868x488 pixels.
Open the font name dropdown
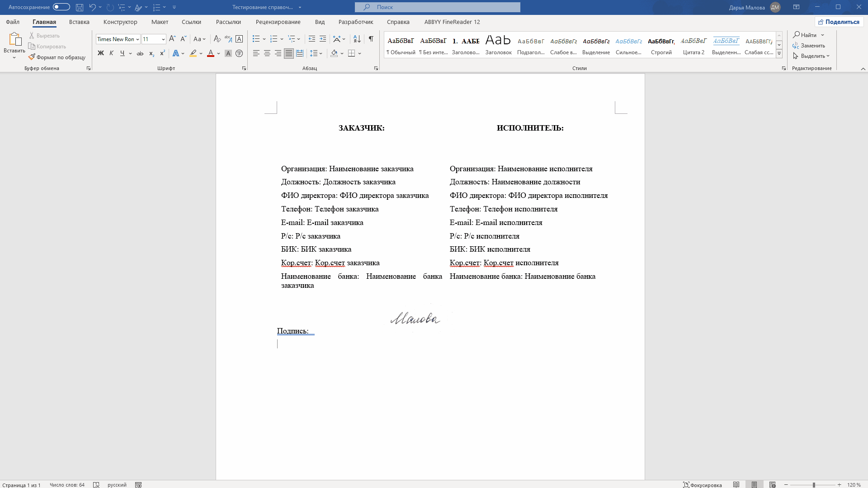pos(137,39)
